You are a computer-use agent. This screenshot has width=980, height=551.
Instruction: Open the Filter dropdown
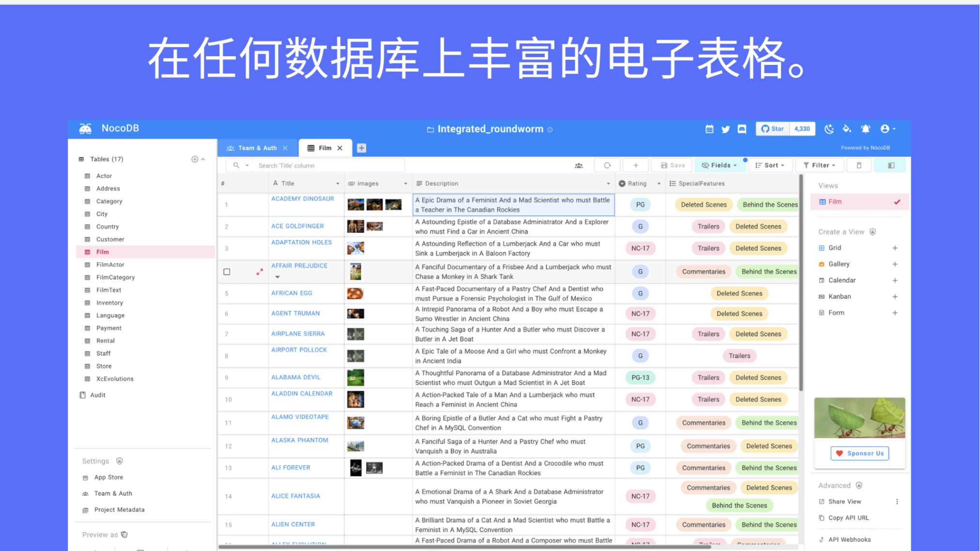(x=820, y=166)
